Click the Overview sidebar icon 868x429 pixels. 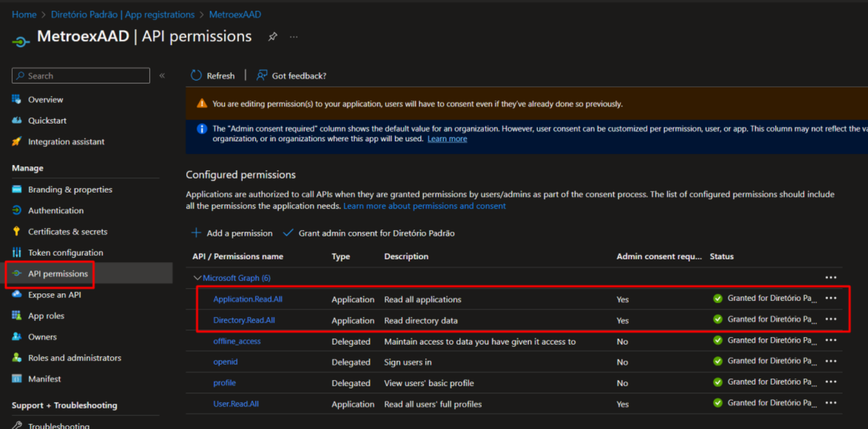click(x=17, y=99)
